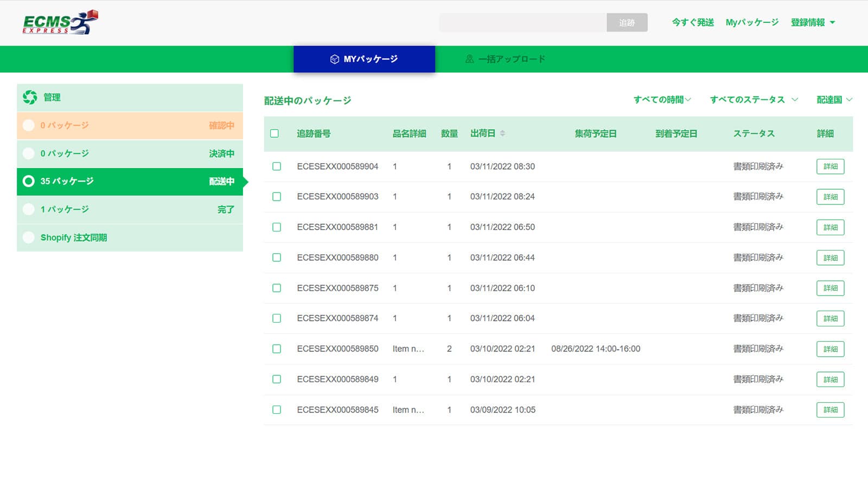
Task: Click the 出荷日 sort arrows
Action: pyautogui.click(x=503, y=133)
